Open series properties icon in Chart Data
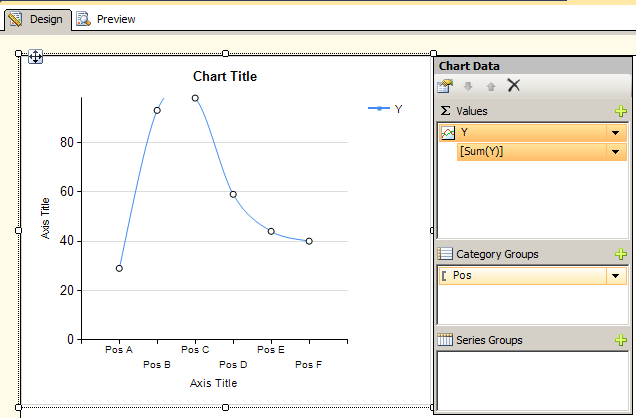Screen dimensions: 636x418 click(445, 86)
